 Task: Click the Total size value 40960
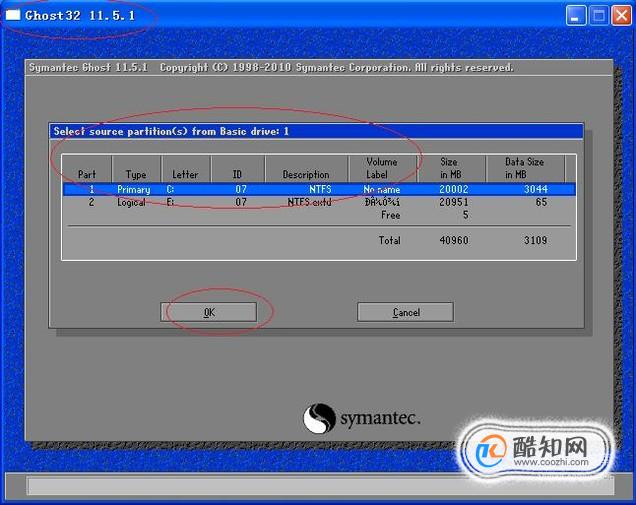point(453,240)
